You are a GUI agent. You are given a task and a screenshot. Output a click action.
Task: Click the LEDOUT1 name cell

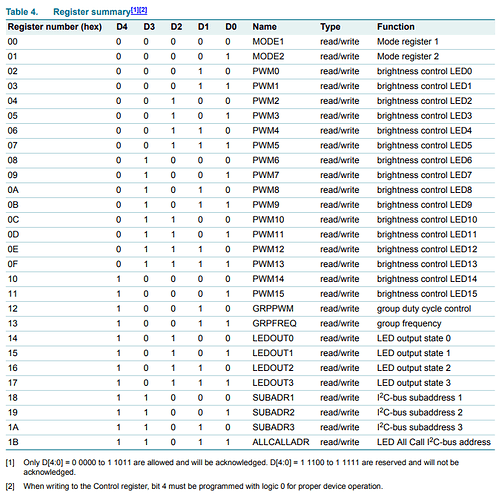click(x=273, y=353)
